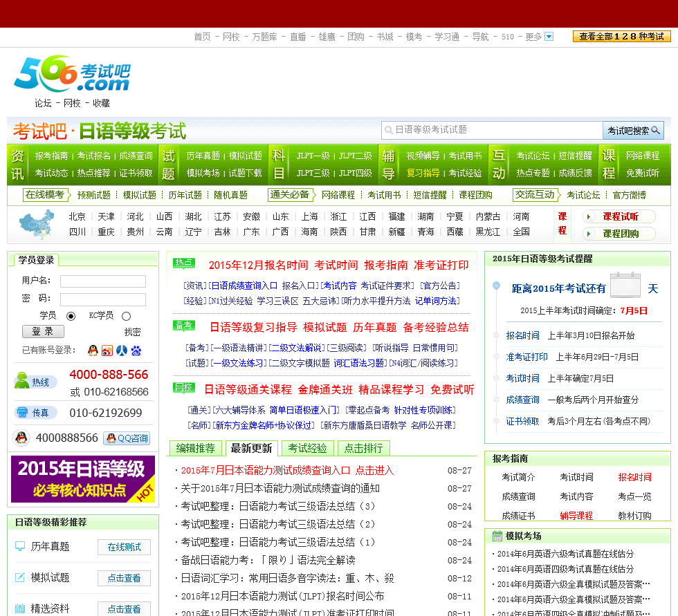The width and height of the screenshot is (678, 616).
Task: Sign in using the Renren icon
Action: tap(122, 351)
